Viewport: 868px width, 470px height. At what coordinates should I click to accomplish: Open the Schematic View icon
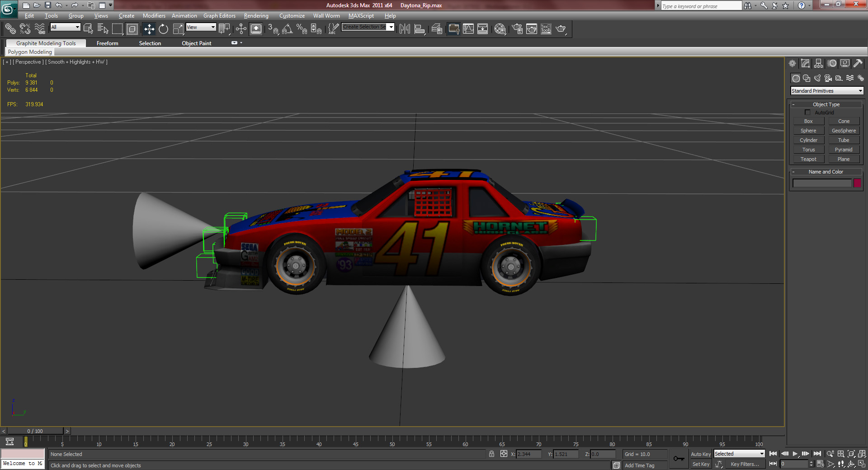(483, 29)
